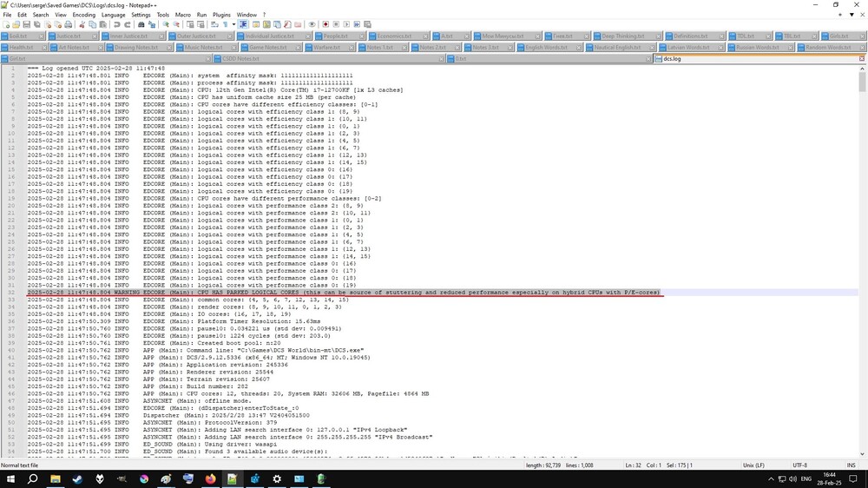Open the Encoding menu
This screenshot has width=868, height=488.
pos(83,15)
